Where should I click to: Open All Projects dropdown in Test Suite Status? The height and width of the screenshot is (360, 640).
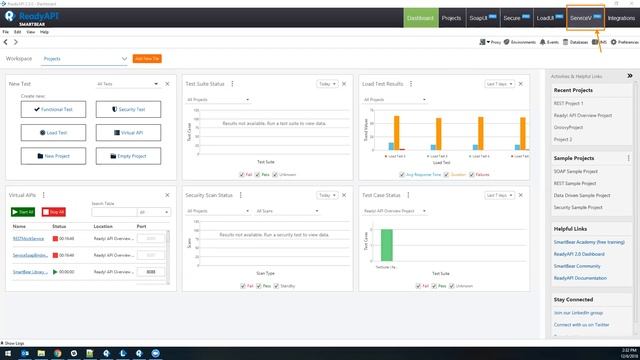pyautogui.click(x=218, y=100)
